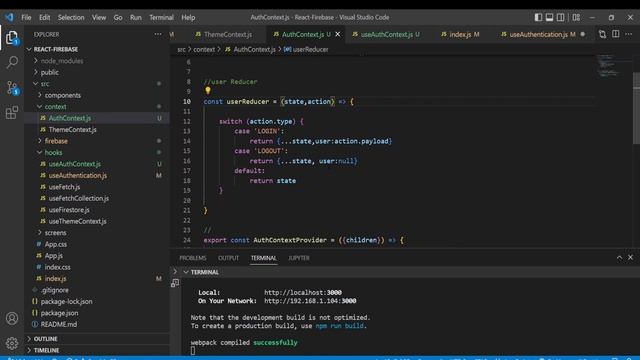Viewport: 640px width, 360px height.
Task: Click the VS Code logo icon
Action: (9, 17)
